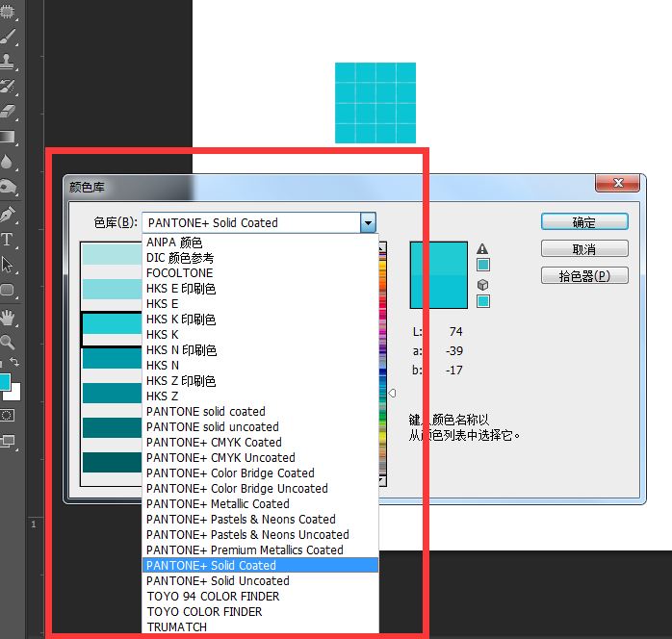Select the Zoom magnifier tool
Image resolution: width=672 pixels, height=639 pixels.
pos(8,343)
